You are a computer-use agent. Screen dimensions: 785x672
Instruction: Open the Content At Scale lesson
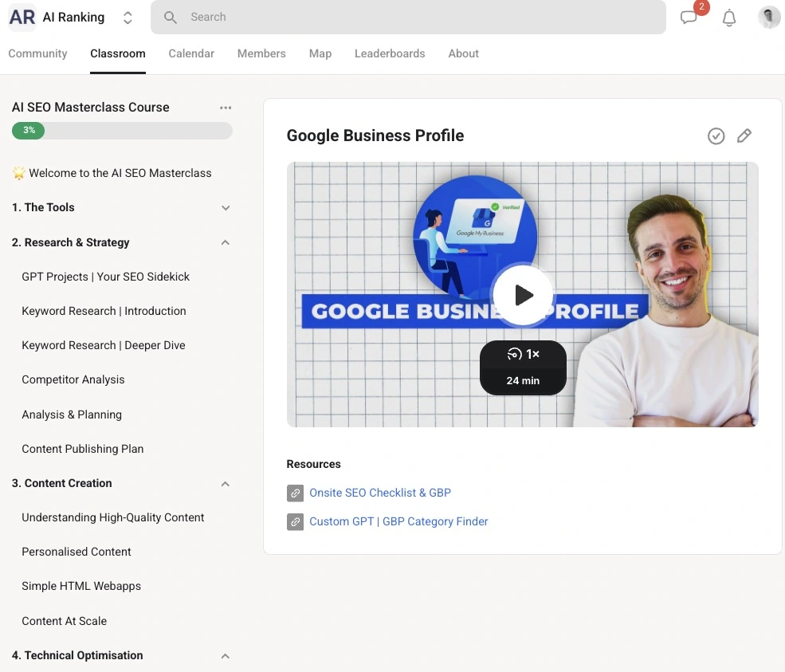(x=64, y=621)
